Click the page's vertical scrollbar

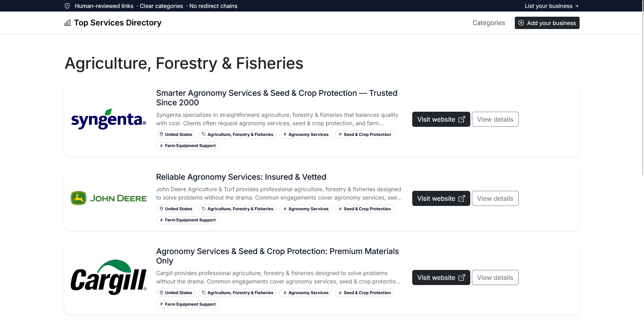[x=642, y=87]
